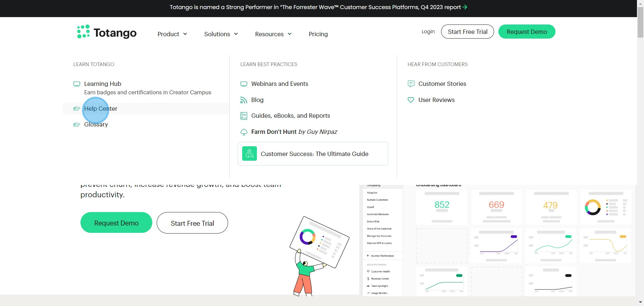Screen dimensions: 644x306
Task: Click the scrollbar down arrow
Action: 640,302
